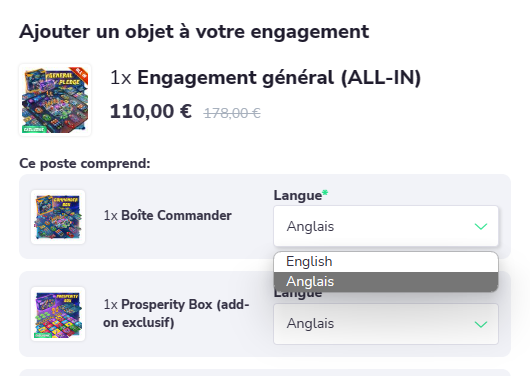The height and width of the screenshot is (376, 530).
Task: Click the green exclusive badge on General Pledge image
Action: coord(34,129)
